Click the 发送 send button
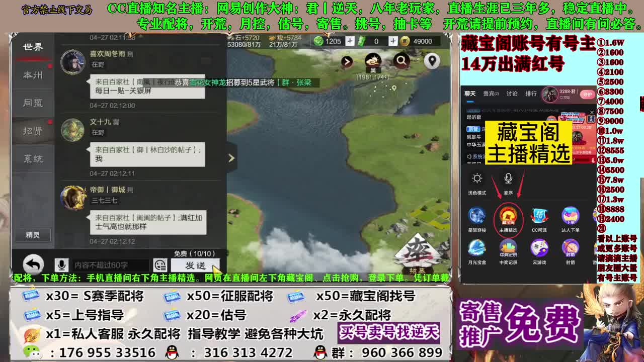Image resolution: width=644 pixels, height=362 pixels. point(195,265)
